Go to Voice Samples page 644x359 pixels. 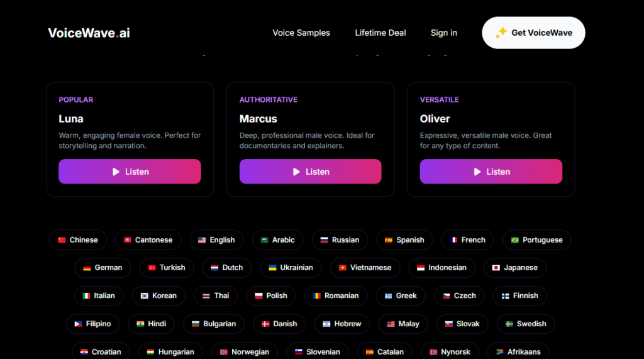(x=301, y=33)
